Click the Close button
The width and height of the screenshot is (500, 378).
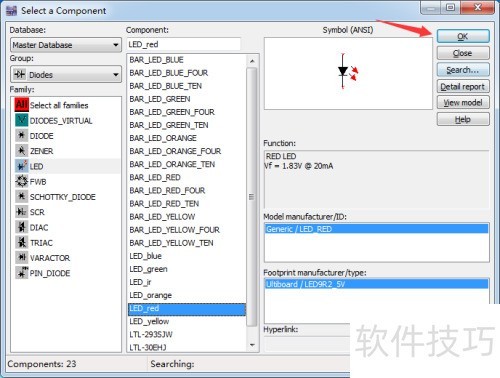463,53
